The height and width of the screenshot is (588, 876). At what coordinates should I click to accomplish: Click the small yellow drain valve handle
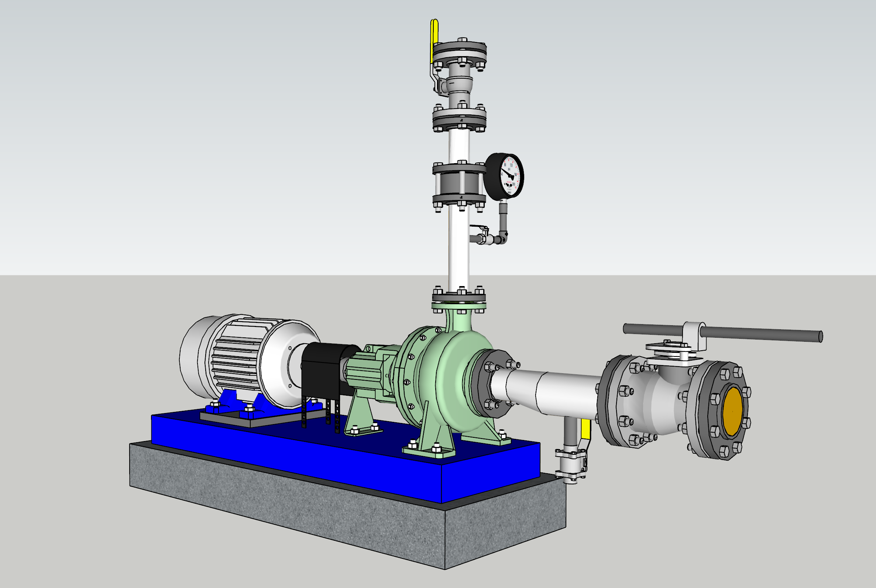(585, 429)
